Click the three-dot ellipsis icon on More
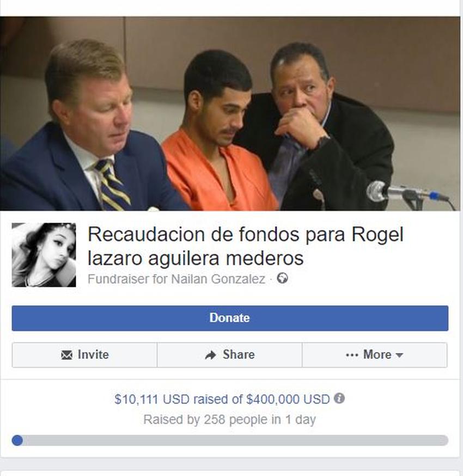Screen dimensions: 463x476 pyautogui.click(x=352, y=355)
